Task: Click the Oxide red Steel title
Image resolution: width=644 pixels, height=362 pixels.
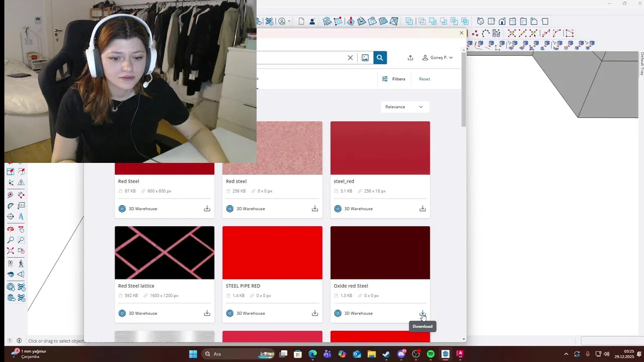Action: click(x=351, y=286)
